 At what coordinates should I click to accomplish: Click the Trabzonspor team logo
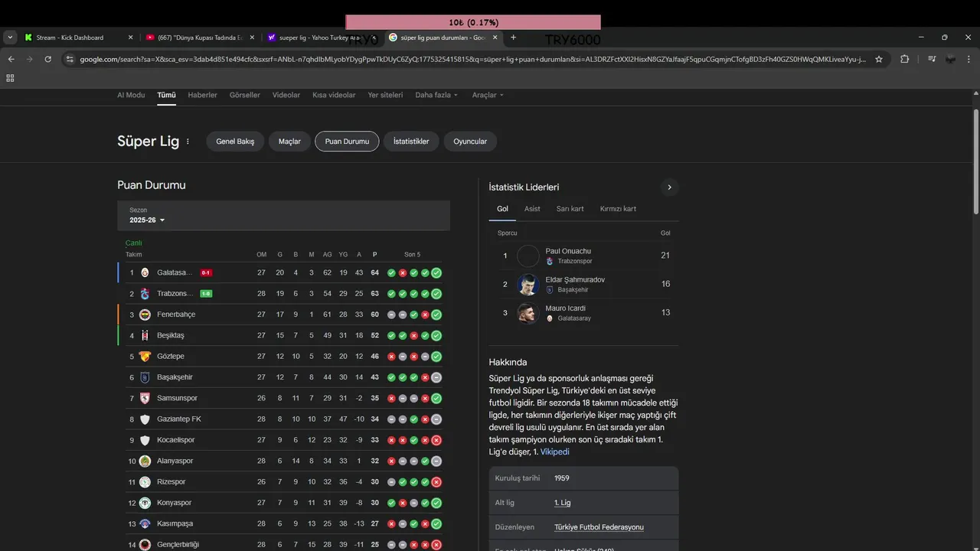tap(145, 294)
